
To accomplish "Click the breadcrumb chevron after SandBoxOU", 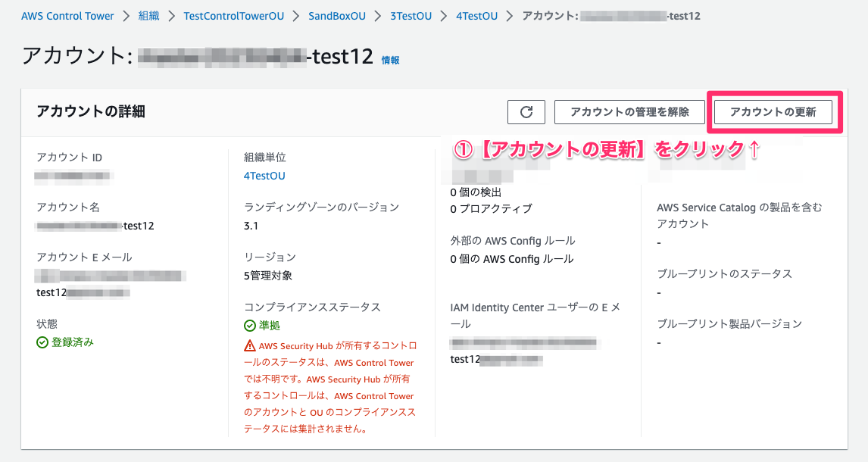I will click(x=378, y=16).
